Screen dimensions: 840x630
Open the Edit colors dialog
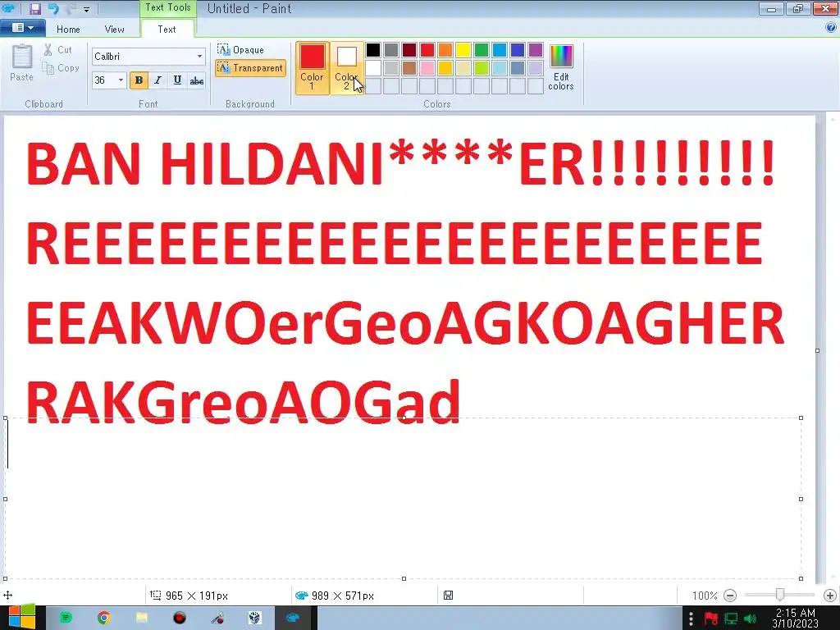[561, 67]
